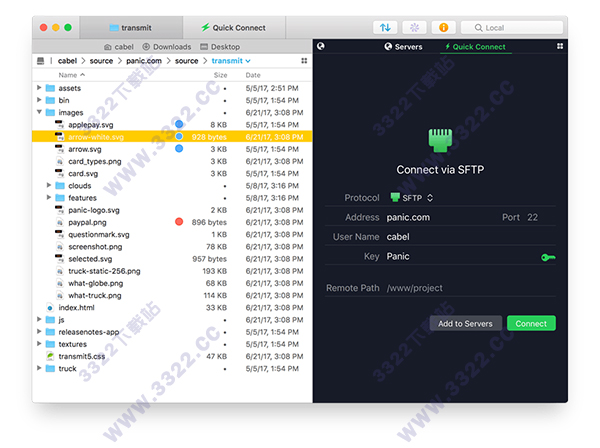Viewport: 600px width, 448px height.
Task: Expand the js folder
Action: [39, 319]
